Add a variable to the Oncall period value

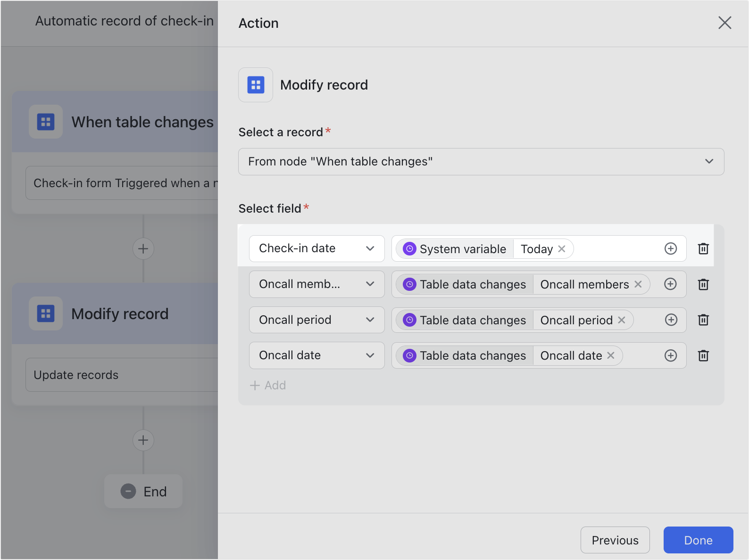click(671, 320)
